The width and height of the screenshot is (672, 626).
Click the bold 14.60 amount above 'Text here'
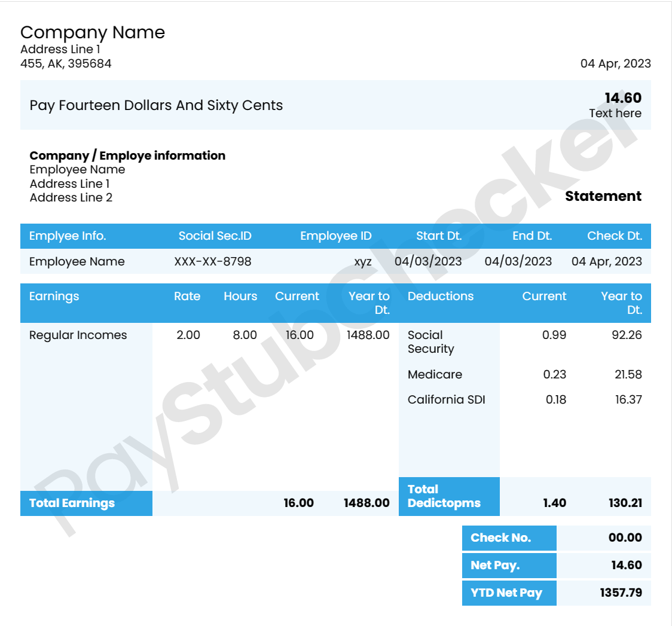click(623, 97)
